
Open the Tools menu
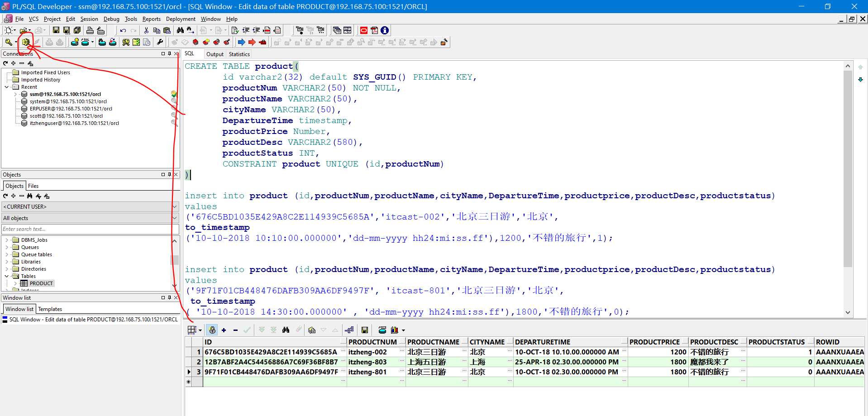[x=131, y=19]
